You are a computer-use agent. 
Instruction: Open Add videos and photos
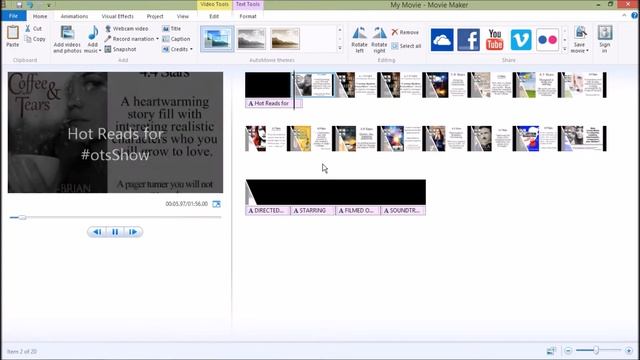tap(67, 39)
